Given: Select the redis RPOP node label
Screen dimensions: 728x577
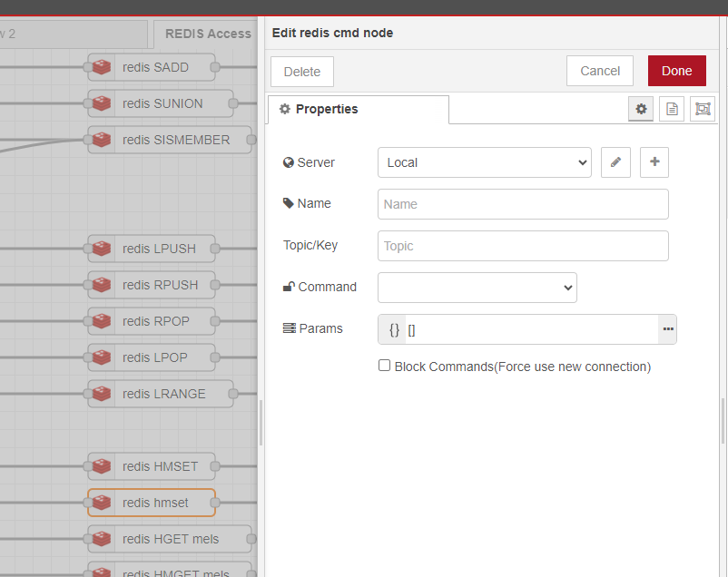Looking at the screenshot, I should pyautogui.click(x=156, y=321).
